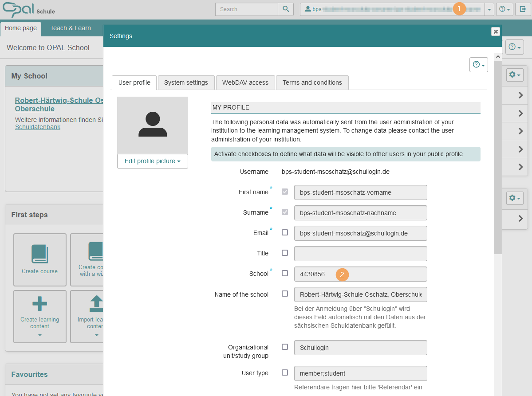Open Edit profile picture dropdown
532x396 pixels.
pos(152,161)
